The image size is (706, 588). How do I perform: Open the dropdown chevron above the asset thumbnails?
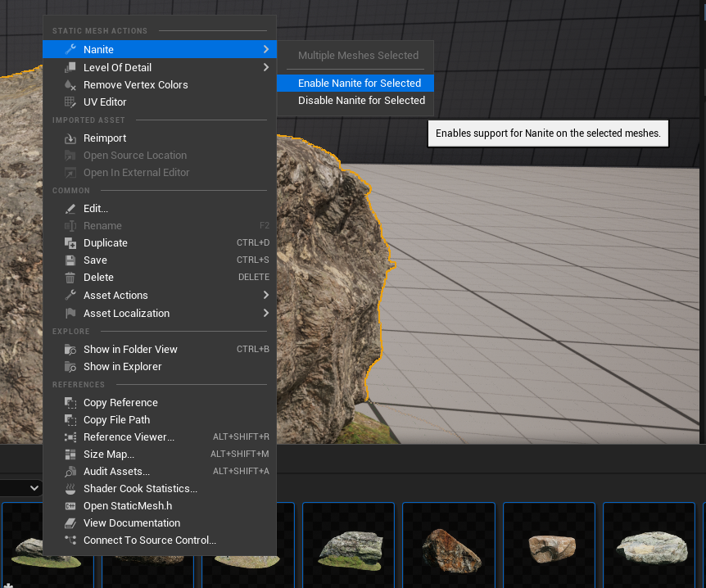tap(34, 488)
